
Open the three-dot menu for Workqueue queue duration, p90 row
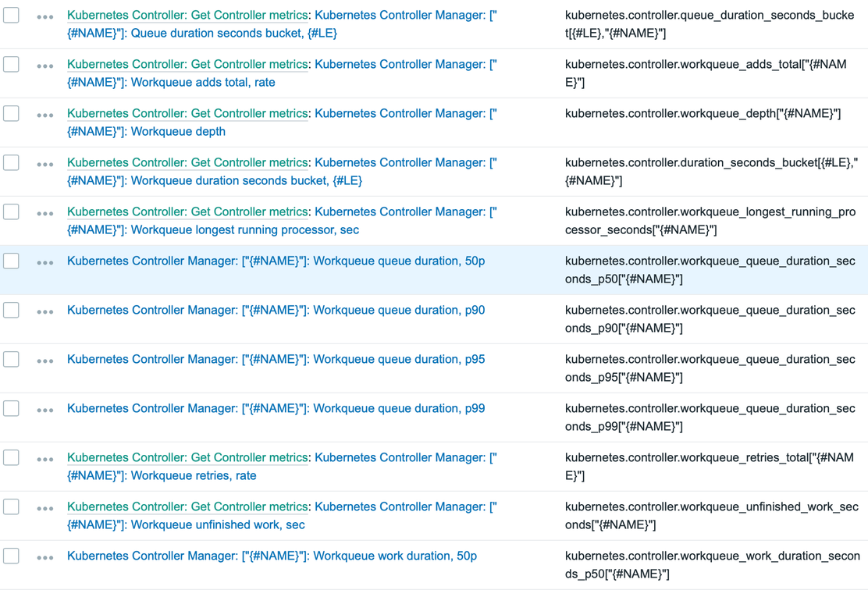point(44,312)
